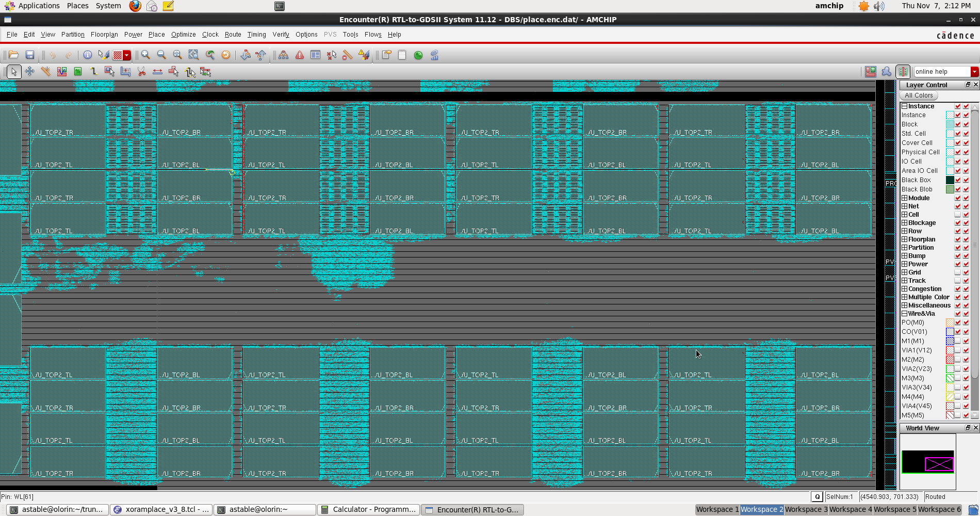This screenshot has width=980, height=516.
Task: Click the zoom in magnifier icon
Action: click(x=146, y=55)
